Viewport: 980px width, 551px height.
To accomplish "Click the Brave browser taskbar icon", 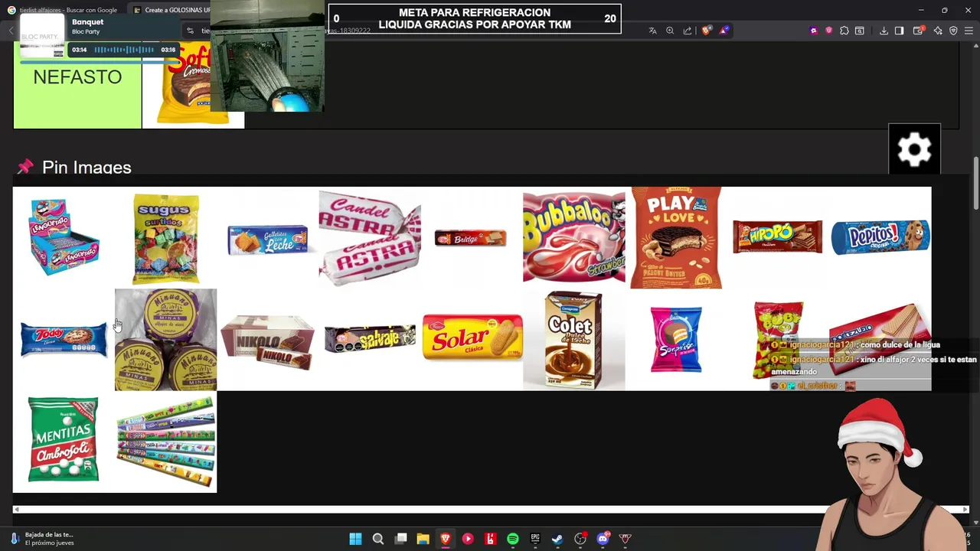I will coord(446,539).
